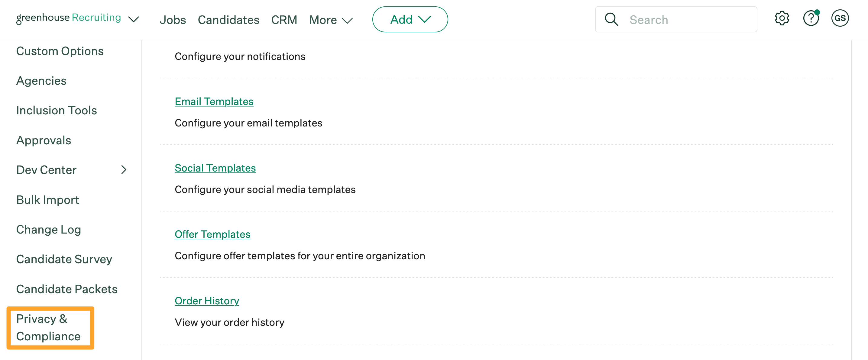
Task: Open the Offer Templates link
Action: coord(212,234)
